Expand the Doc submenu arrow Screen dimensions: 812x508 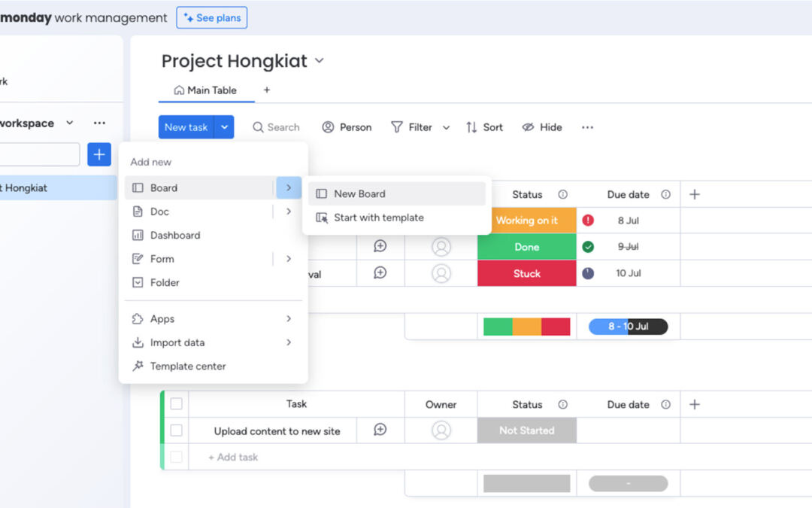(289, 211)
